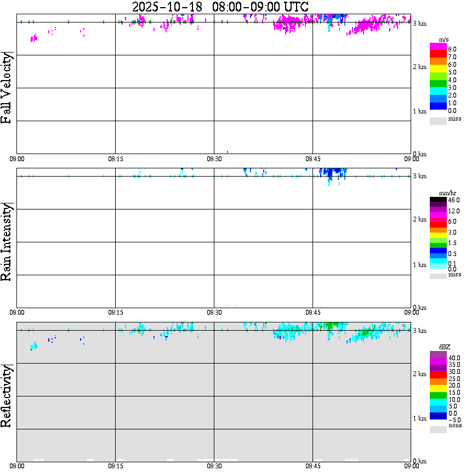Click the magenta swatch in the m/s legend
This screenshot has height=476, width=466.
pyautogui.click(x=438, y=47)
